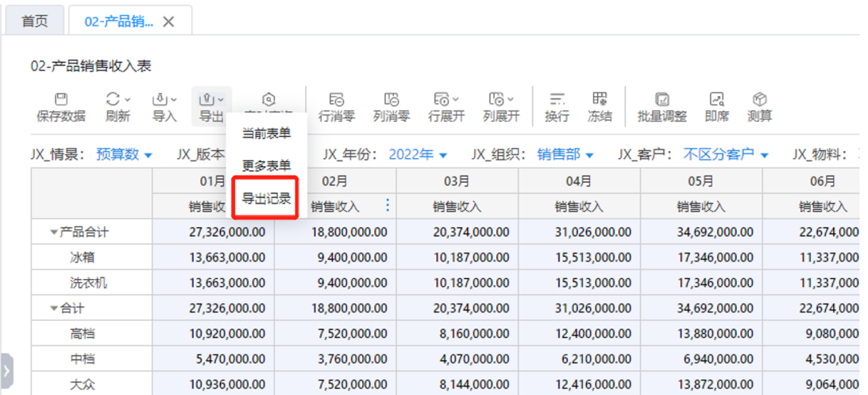The image size is (868, 395).
Task: Open the JX_情景 预算数 dropdown
Action: [124, 154]
